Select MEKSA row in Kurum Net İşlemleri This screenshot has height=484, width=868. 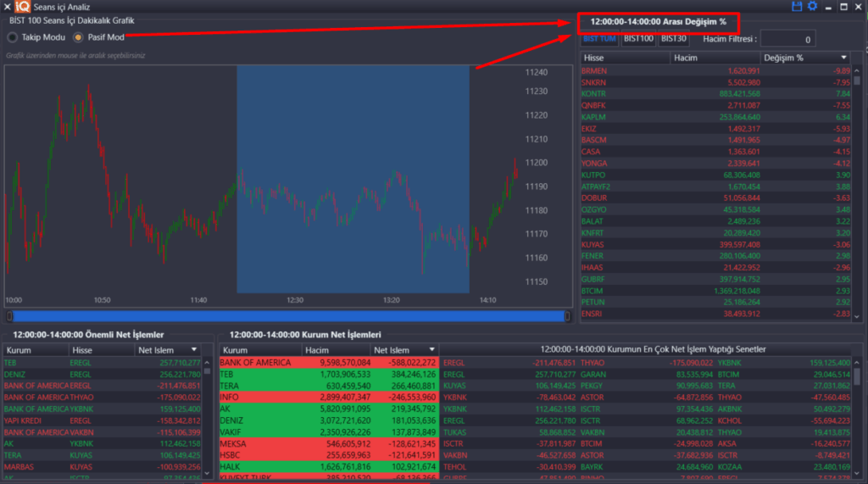tap(330, 443)
